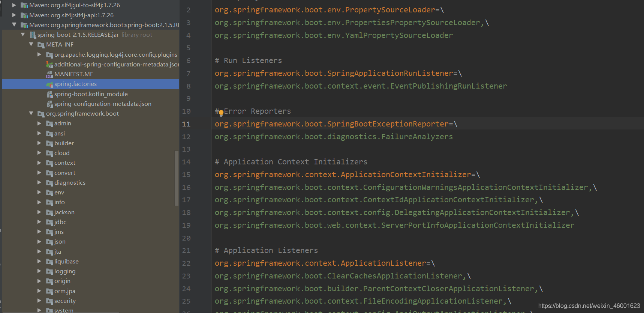Select the spring.factories file
The height and width of the screenshot is (313, 644).
coord(91,84)
